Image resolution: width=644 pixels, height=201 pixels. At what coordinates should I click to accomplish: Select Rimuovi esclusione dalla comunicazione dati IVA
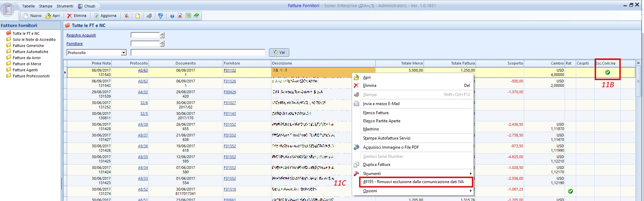[413, 182]
